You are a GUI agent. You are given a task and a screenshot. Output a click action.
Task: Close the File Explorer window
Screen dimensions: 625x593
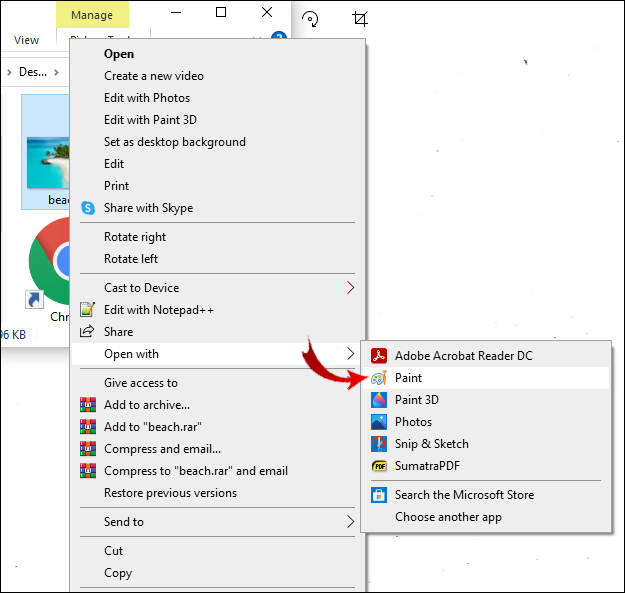(x=267, y=12)
